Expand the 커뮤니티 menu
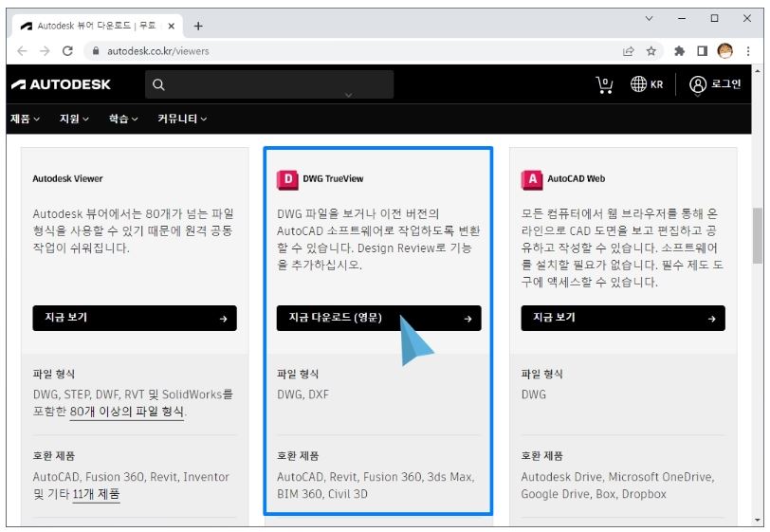Screen dimensions: 770x532 (182, 119)
